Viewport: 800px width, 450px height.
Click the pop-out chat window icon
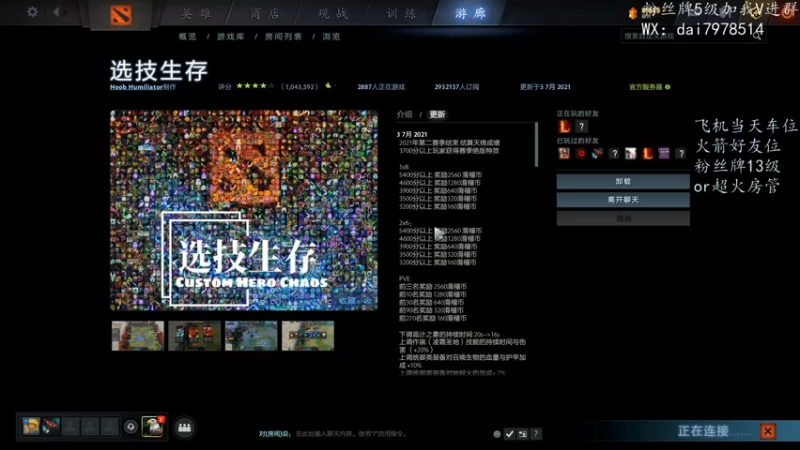click(522, 434)
